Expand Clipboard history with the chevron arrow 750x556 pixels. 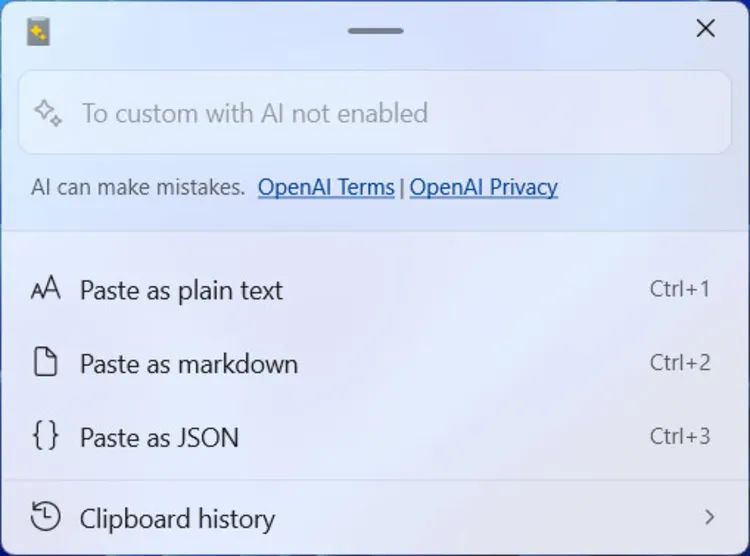click(x=709, y=517)
